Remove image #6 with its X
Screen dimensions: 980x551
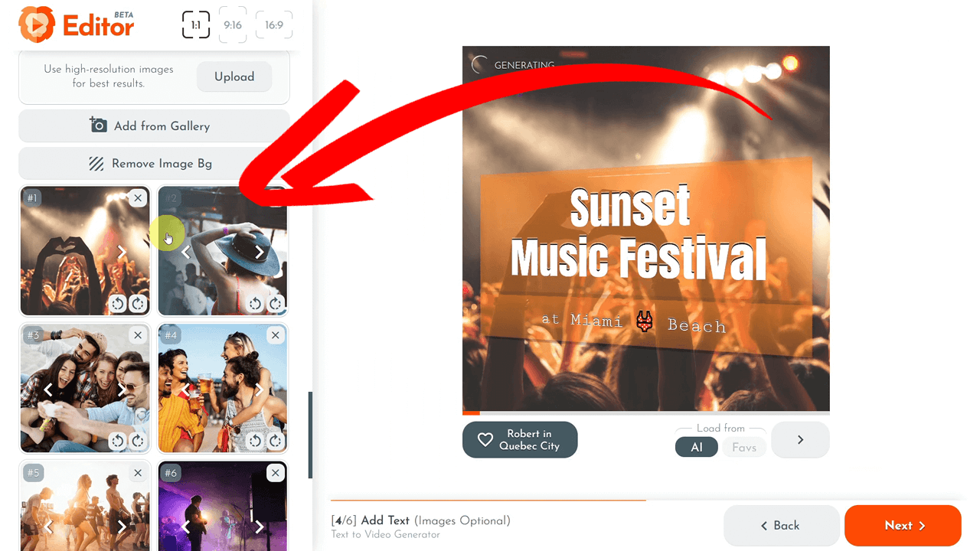276,473
